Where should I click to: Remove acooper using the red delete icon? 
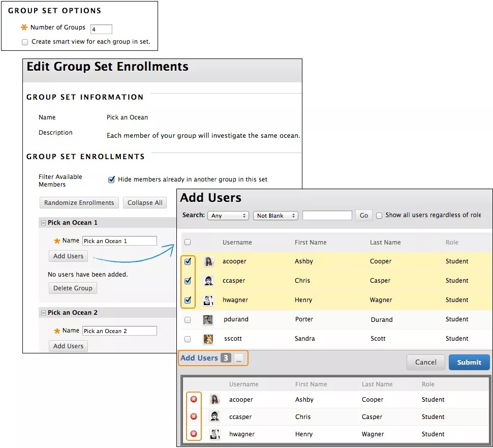[194, 400]
